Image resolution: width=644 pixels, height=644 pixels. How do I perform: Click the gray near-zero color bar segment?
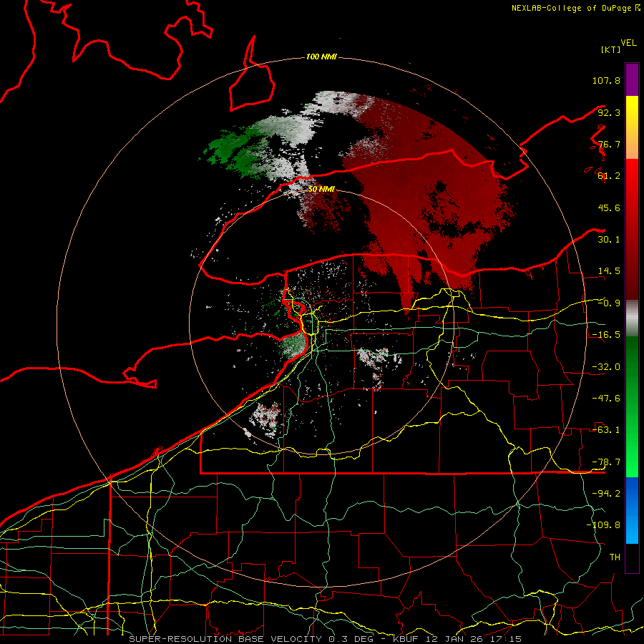(632, 318)
